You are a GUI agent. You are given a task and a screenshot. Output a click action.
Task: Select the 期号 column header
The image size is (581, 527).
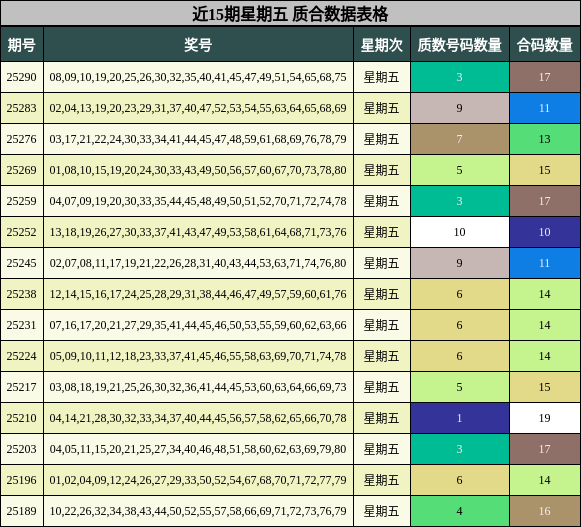[x=22, y=44]
